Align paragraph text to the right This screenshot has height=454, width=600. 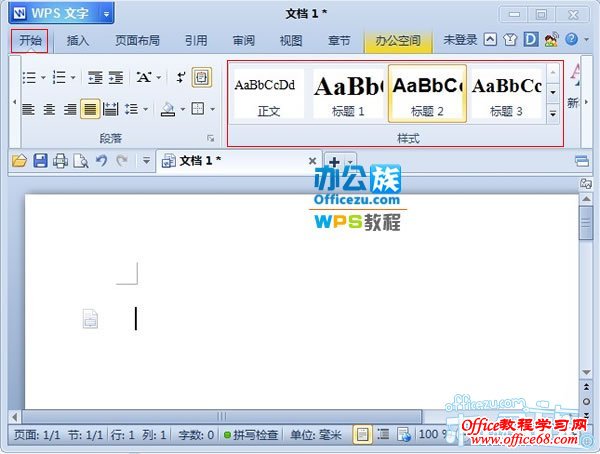70,109
